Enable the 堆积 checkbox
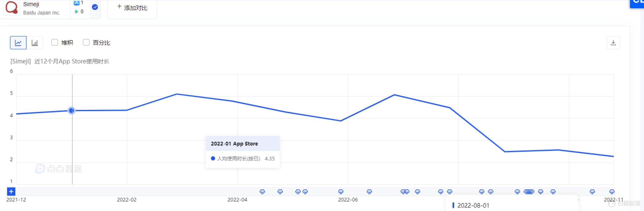Screen dimensions: 644x211 (55, 42)
